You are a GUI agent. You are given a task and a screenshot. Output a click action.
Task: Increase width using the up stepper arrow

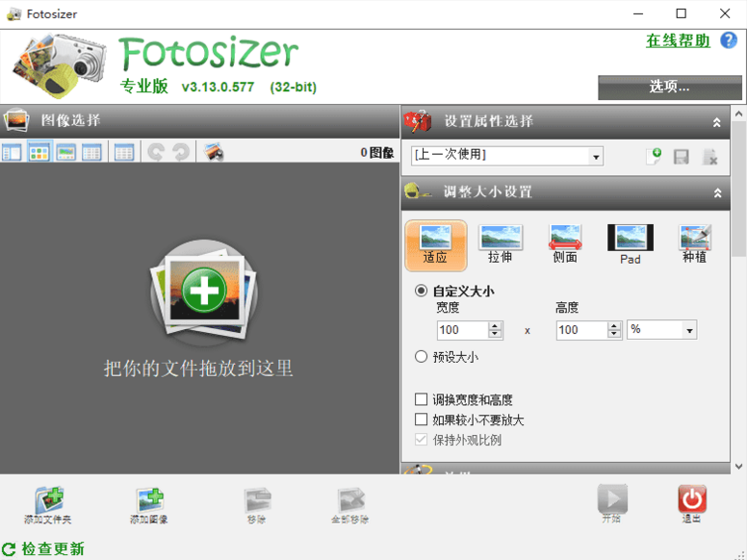point(495,326)
